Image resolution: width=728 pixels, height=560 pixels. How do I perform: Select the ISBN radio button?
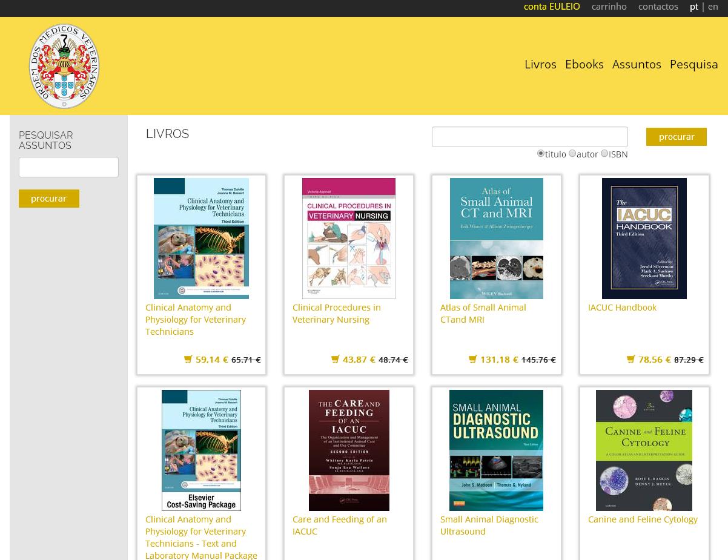point(604,154)
